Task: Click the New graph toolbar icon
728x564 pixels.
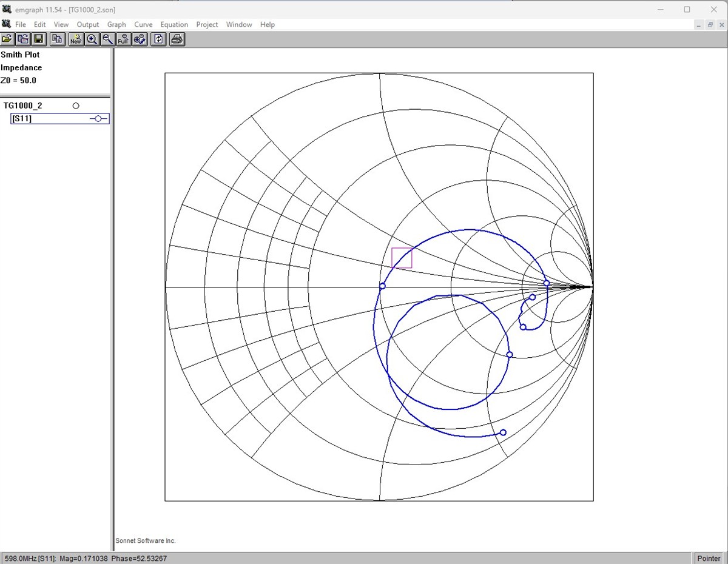Action: 76,39
